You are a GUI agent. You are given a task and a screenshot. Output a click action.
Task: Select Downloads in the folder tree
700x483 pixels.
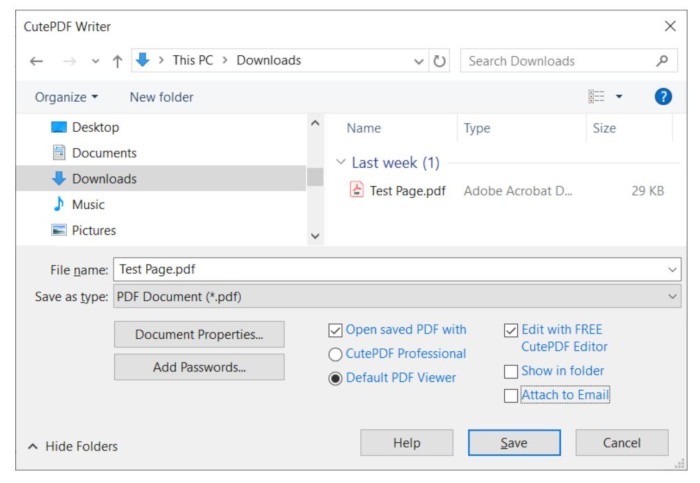[x=161, y=179]
